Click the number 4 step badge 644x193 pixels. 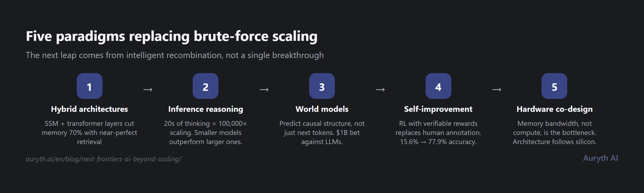pyautogui.click(x=438, y=86)
